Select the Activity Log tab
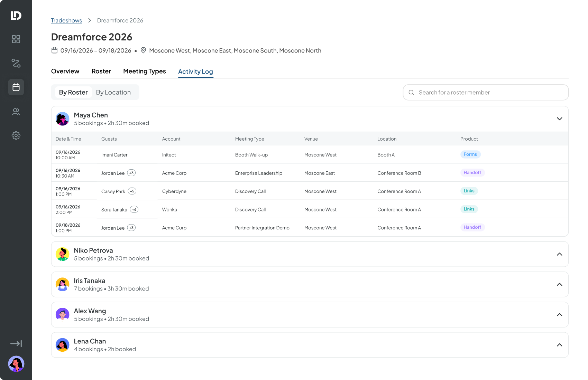 tap(195, 72)
